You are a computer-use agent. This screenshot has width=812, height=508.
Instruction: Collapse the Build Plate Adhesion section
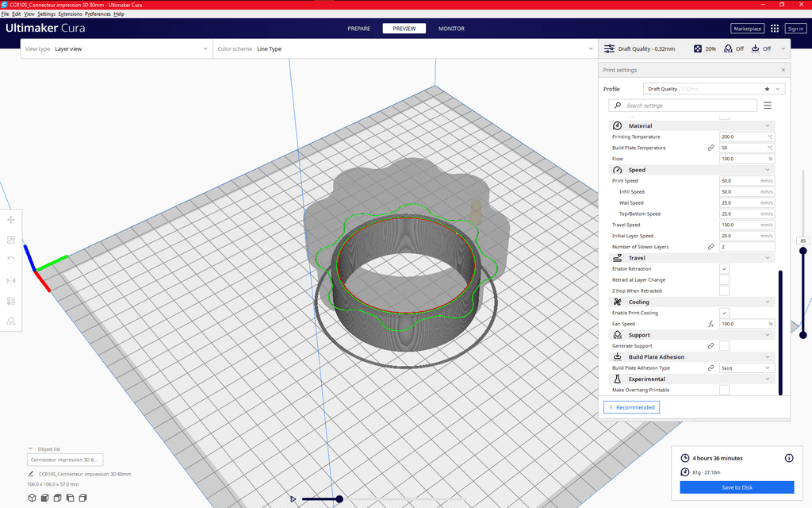691,357
